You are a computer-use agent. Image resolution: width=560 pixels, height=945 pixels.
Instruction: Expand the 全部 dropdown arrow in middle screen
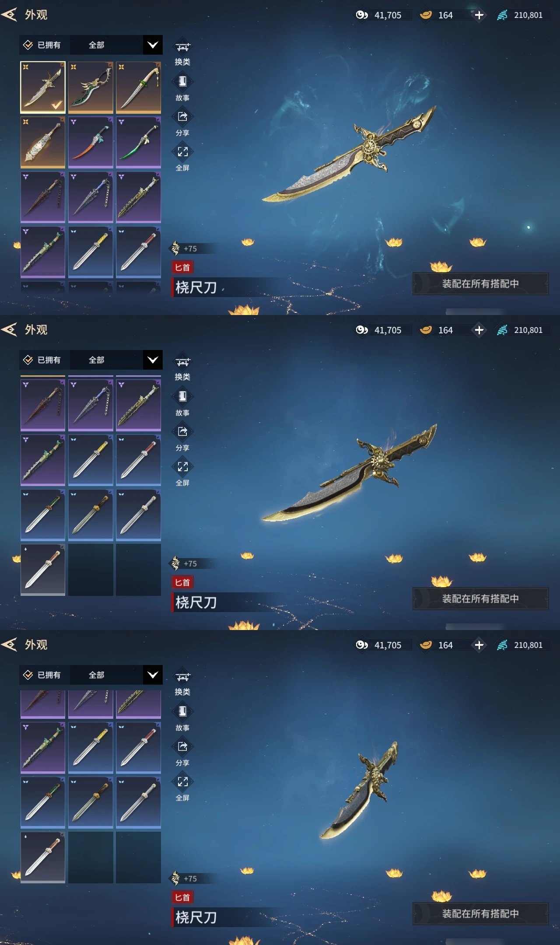153,360
